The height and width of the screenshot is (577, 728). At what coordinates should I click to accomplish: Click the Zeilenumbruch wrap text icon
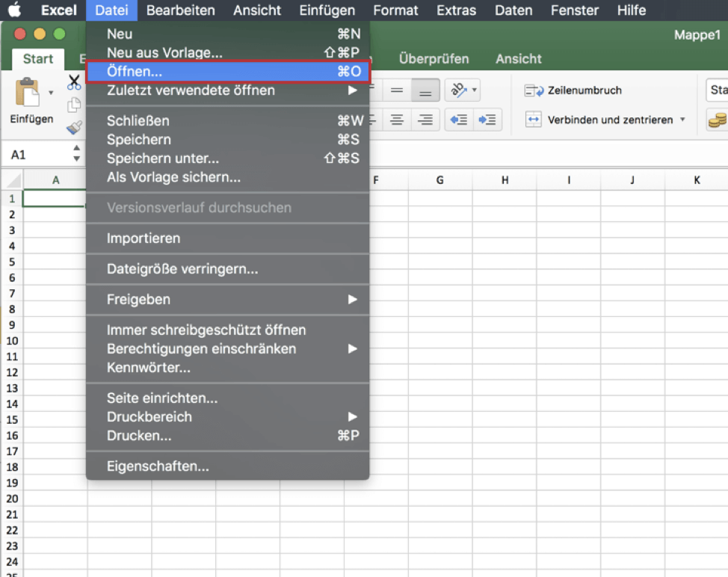click(534, 90)
